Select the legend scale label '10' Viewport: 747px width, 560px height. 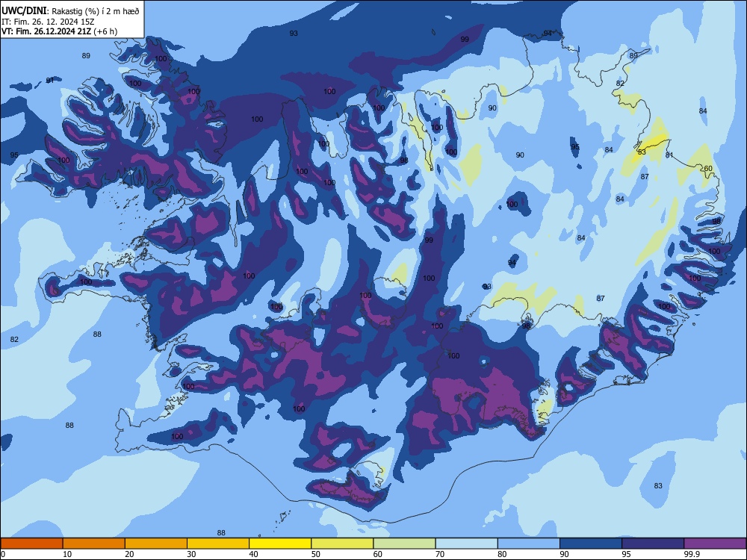(67, 554)
